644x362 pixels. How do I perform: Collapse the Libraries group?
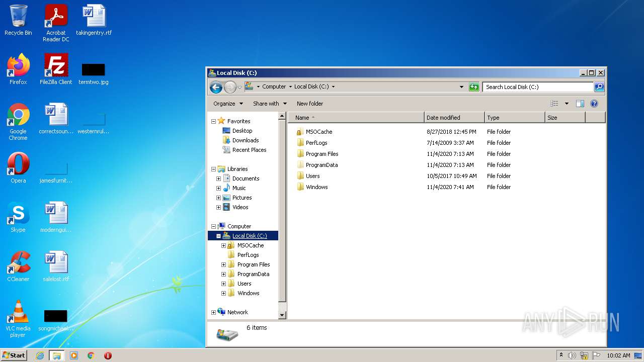[x=213, y=169]
